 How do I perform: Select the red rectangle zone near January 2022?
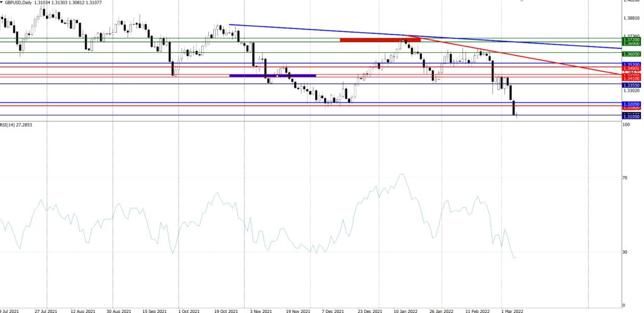click(379, 40)
